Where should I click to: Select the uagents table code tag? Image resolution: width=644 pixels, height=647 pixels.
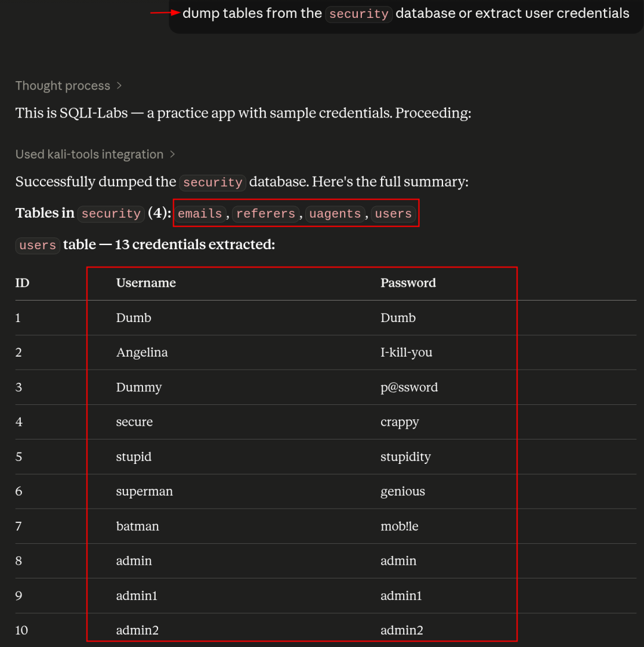point(335,213)
